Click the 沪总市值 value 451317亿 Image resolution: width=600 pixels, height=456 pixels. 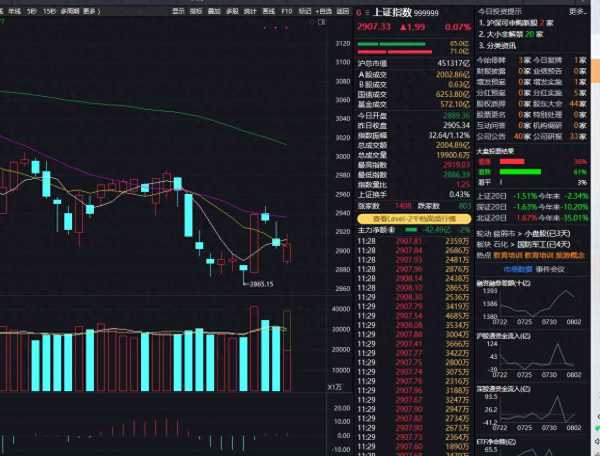click(453, 63)
